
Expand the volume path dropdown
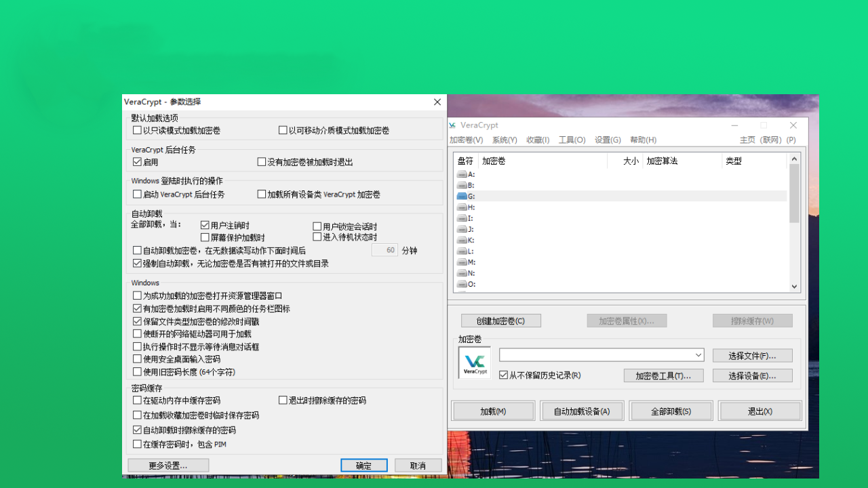[x=698, y=355]
